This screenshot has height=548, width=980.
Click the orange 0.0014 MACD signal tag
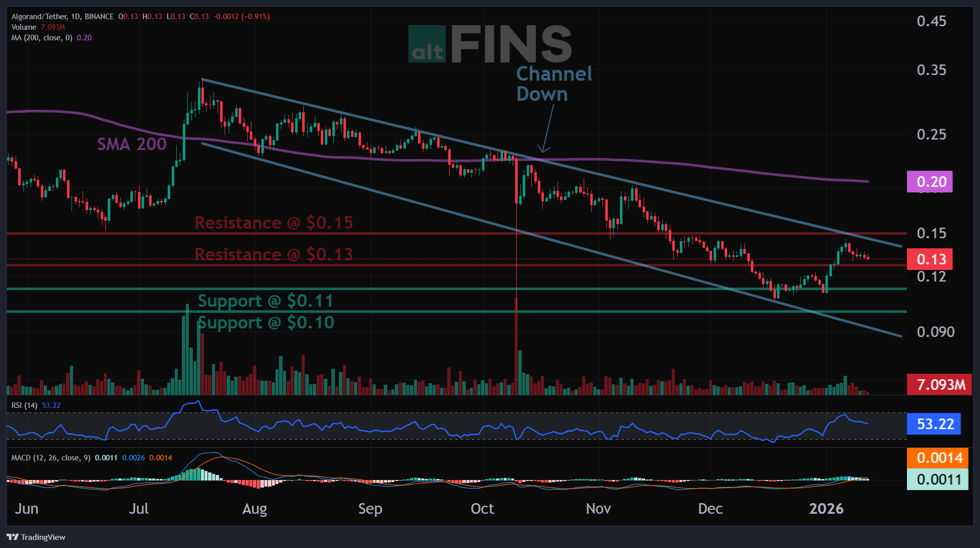(x=937, y=458)
